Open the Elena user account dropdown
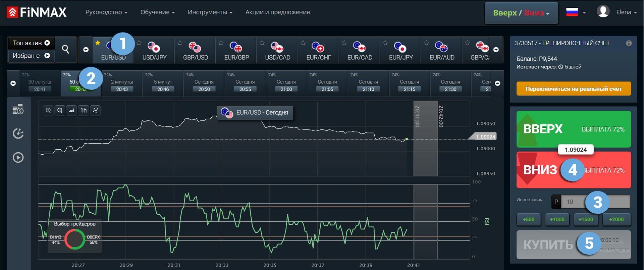Viewport: 644px width, 270px height. click(626, 12)
